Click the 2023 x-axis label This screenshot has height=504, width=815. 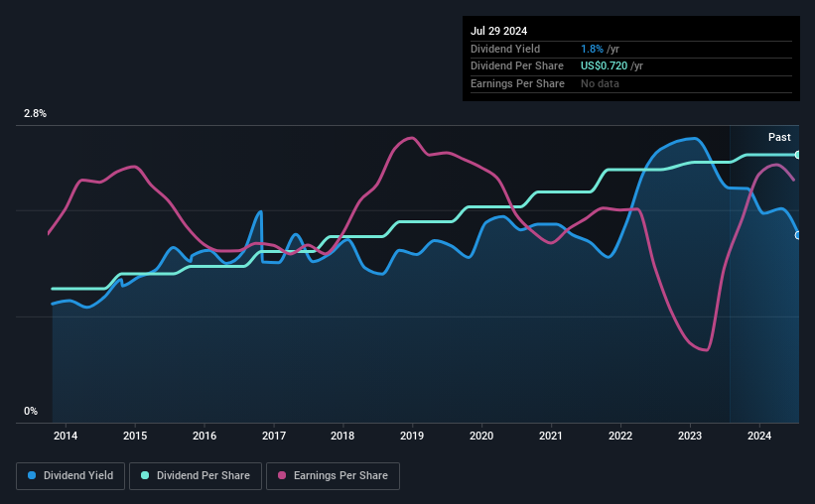(x=690, y=436)
